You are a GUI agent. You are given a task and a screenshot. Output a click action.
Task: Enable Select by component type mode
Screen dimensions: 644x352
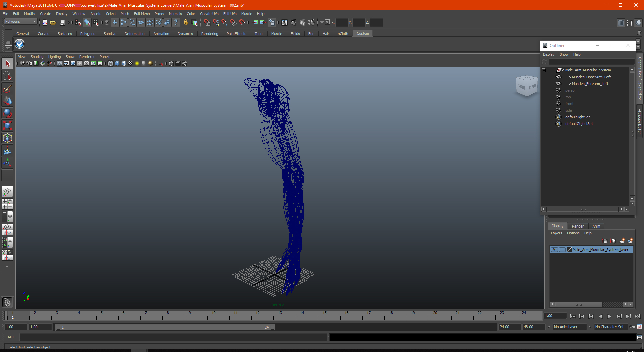pyautogui.click(x=96, y=22)
